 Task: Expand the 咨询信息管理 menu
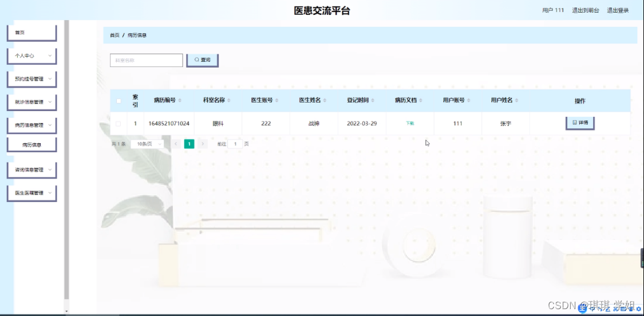click(x=31, y=169)
